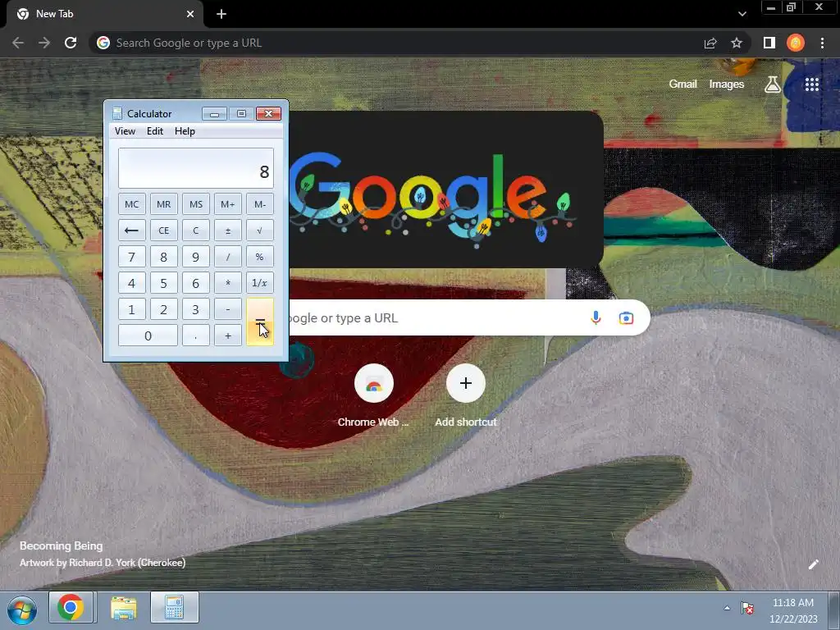Open a new tab with plus button
The image size is (840, 630).
[x=221, y=14]
